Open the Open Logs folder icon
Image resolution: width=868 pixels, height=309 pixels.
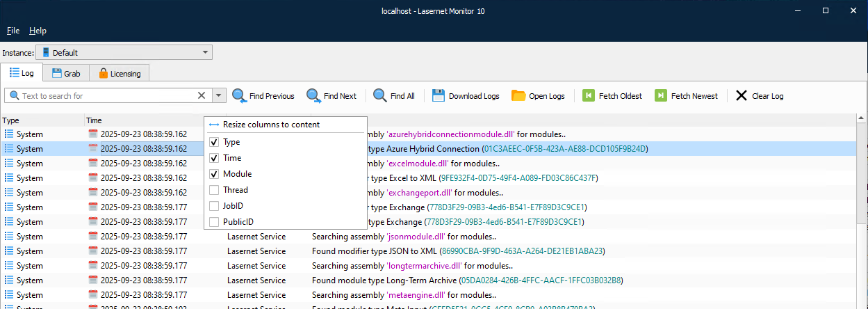click(x=518, y=95)
